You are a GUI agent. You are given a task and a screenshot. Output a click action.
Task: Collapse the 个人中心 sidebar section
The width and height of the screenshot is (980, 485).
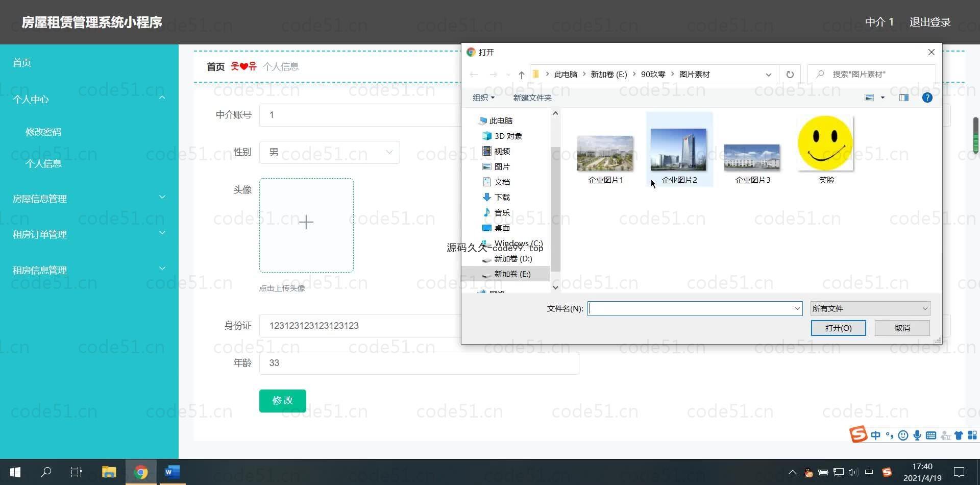click(x=162, y=98)
